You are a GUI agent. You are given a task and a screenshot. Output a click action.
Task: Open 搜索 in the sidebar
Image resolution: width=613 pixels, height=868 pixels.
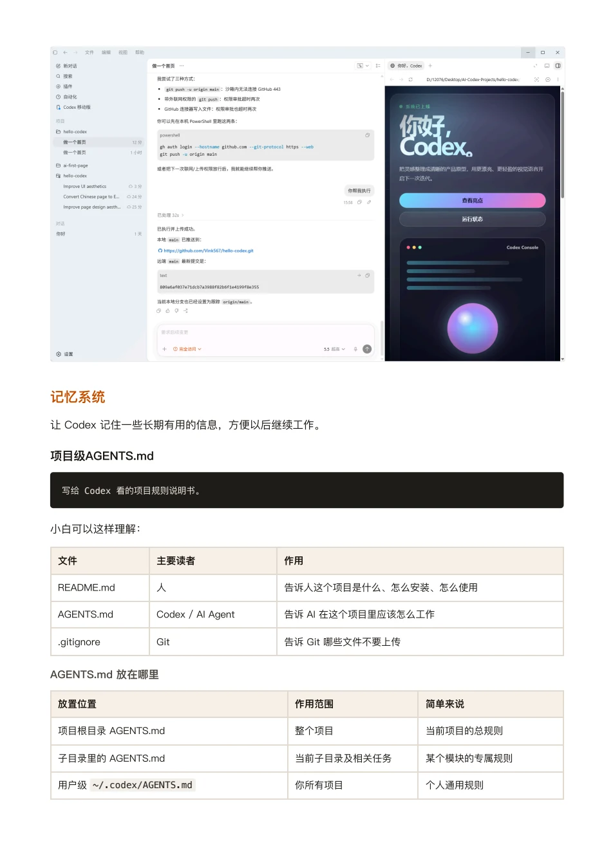(64, 76)
